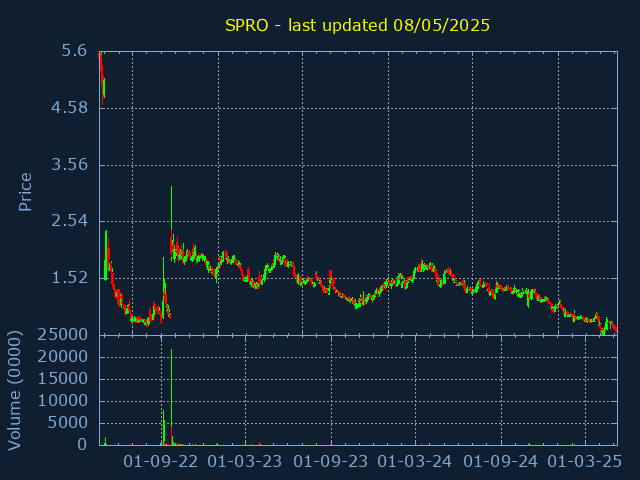640x480 pixels.
Task: Click the price axis label 1.52
Action: click(x=69, y=278)
